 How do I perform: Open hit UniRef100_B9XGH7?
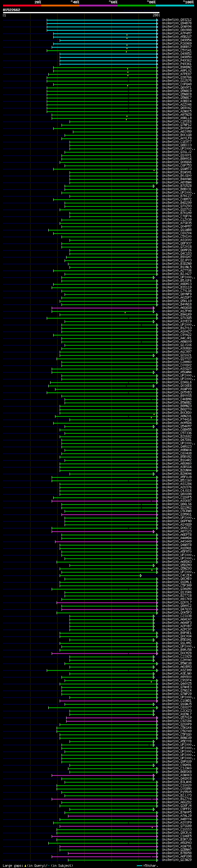(176, 257)
